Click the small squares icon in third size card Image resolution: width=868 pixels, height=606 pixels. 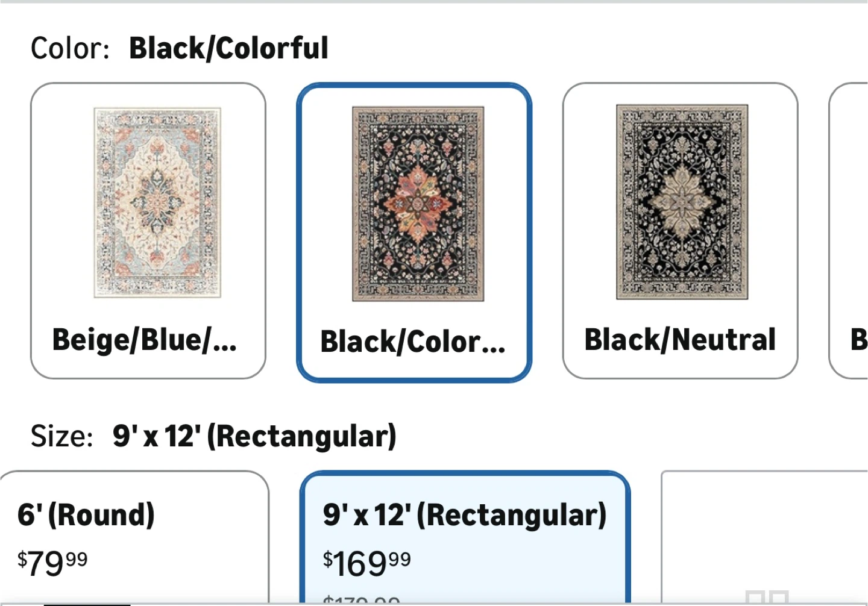coord(767,597)
